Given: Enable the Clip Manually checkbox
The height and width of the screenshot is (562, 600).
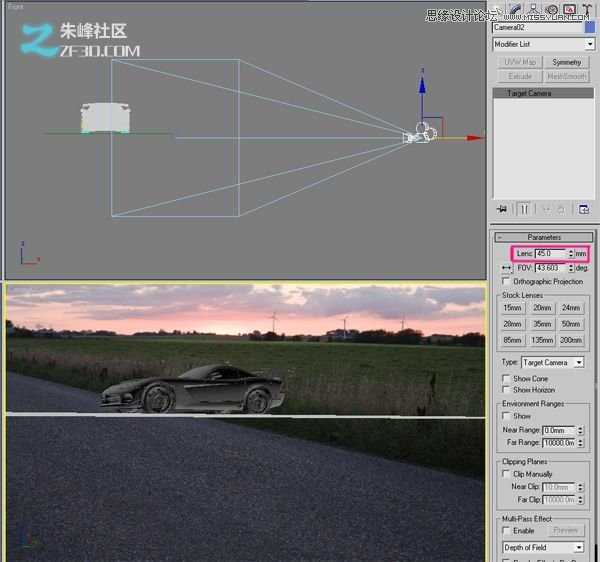Looking at the screenshot, I should click(506, 474).
